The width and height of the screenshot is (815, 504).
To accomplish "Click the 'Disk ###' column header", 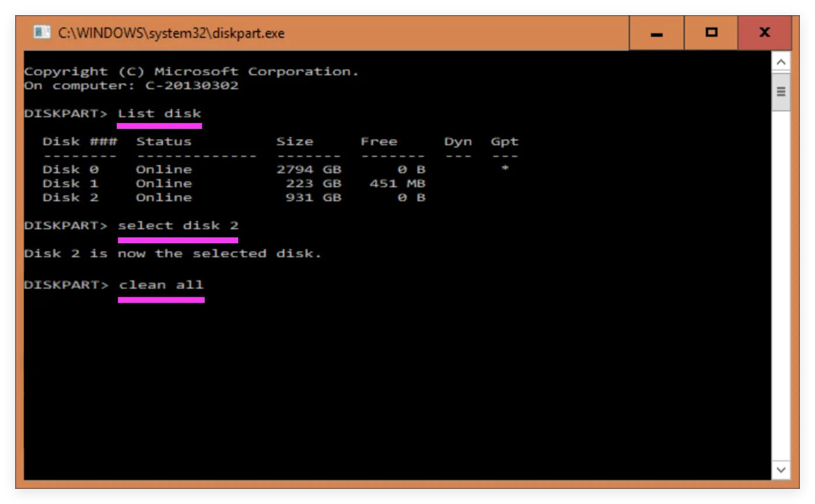I will click(x=80, y=141).
